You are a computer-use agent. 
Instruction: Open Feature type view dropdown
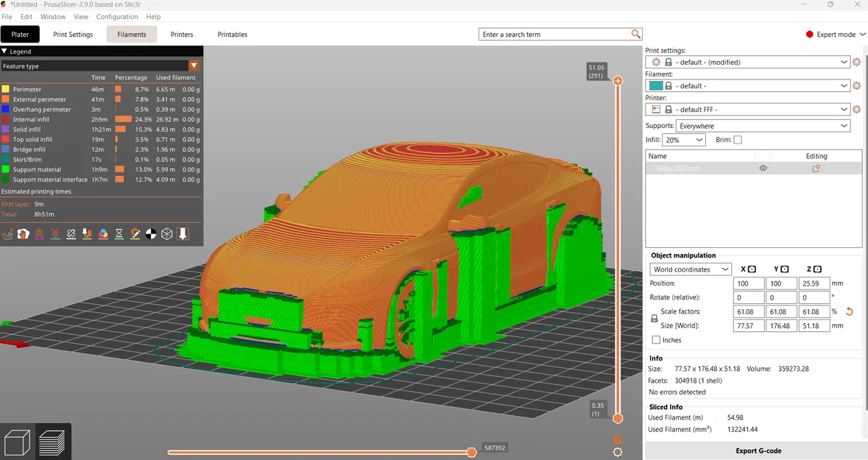coord(99,66)
